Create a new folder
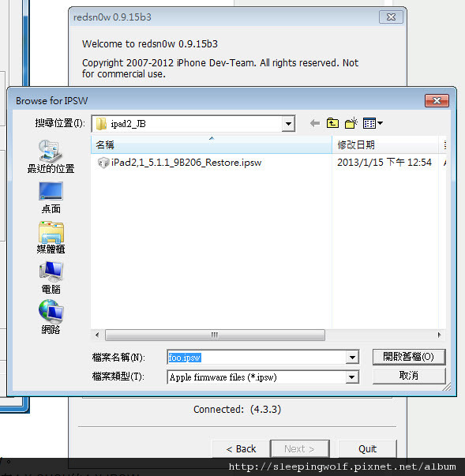 351,123
